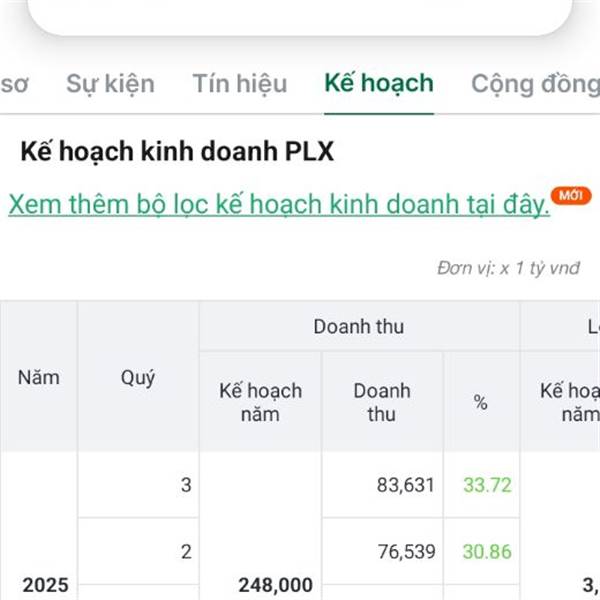Click Kế hoạch năm sub-header under Doanh thu
The image size is (600, 600).
point(260,402)
